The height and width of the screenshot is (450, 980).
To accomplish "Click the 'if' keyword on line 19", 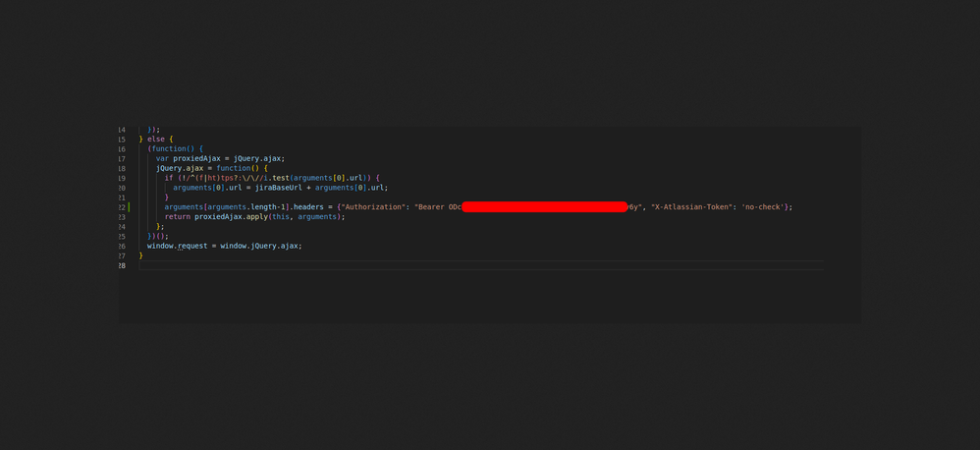I will (169, 178).
